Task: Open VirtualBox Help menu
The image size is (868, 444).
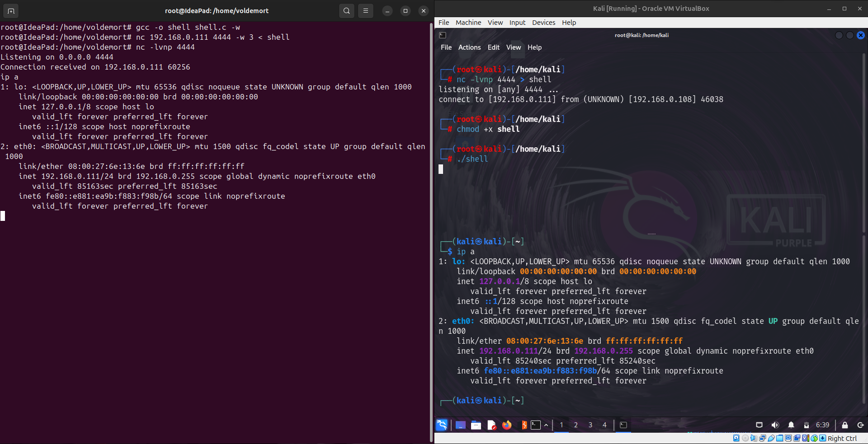Action: 569,23
